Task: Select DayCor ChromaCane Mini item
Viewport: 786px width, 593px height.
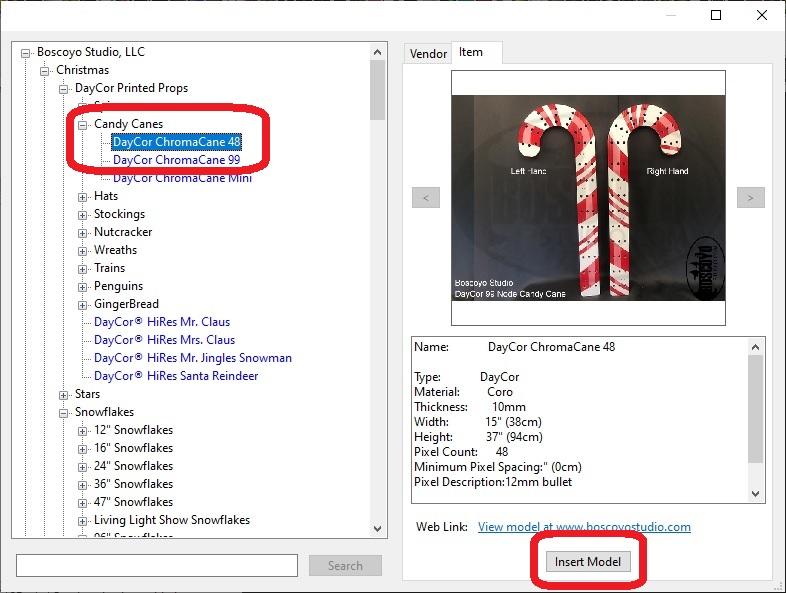Action: point(182,178)
